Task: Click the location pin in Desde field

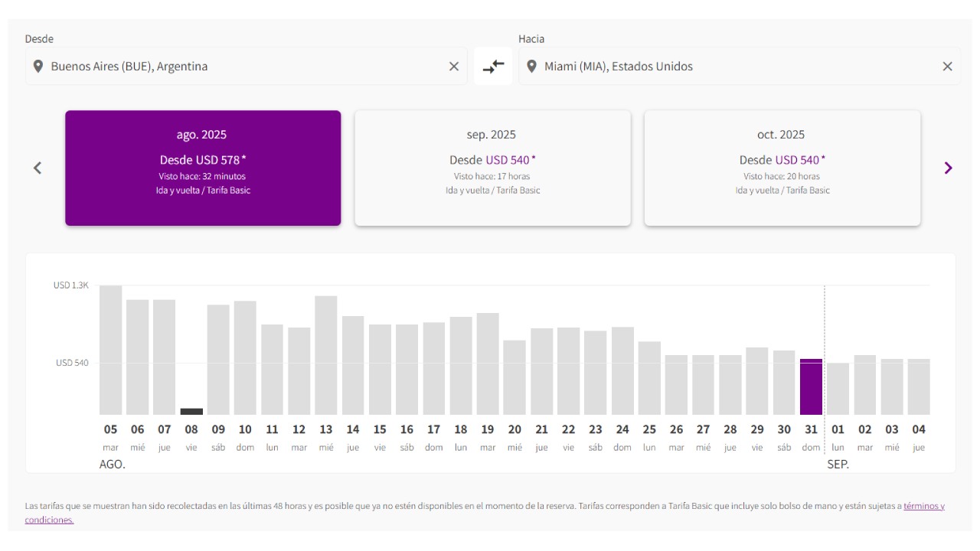Action: pos(38,67)
